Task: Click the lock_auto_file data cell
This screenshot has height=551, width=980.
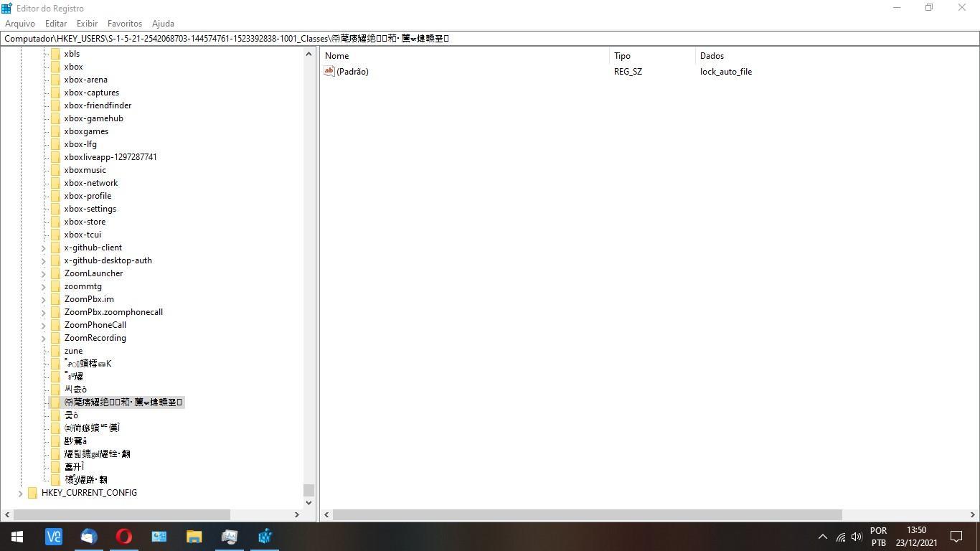Action: (x=726, y=72)
